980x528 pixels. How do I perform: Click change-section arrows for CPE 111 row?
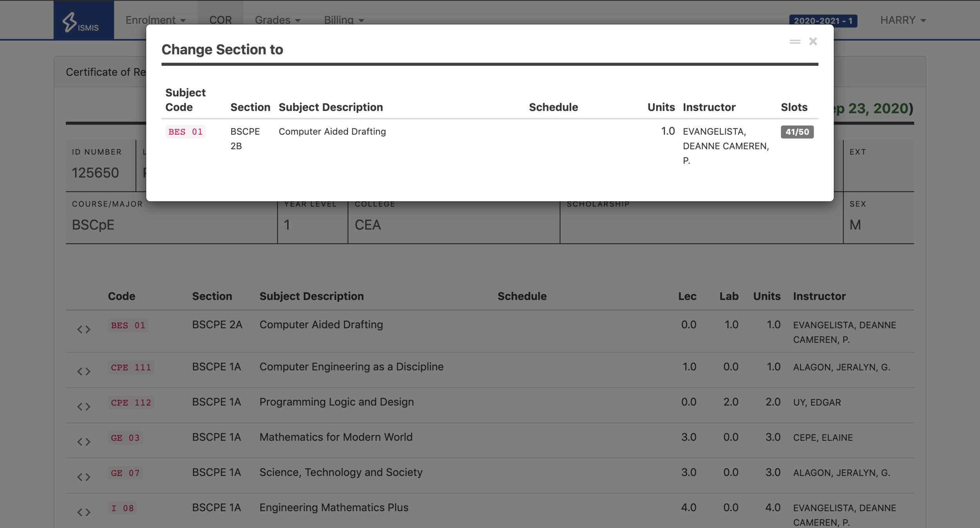coord(83,371)
